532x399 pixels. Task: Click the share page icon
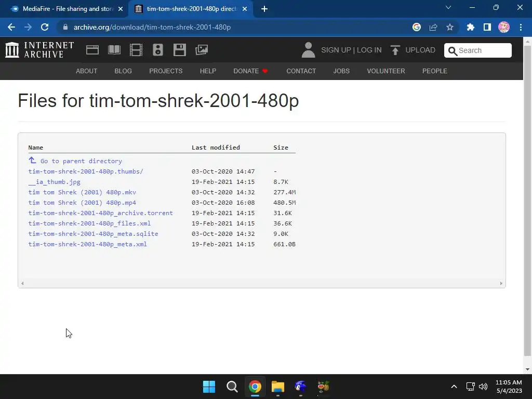point(433,27)
